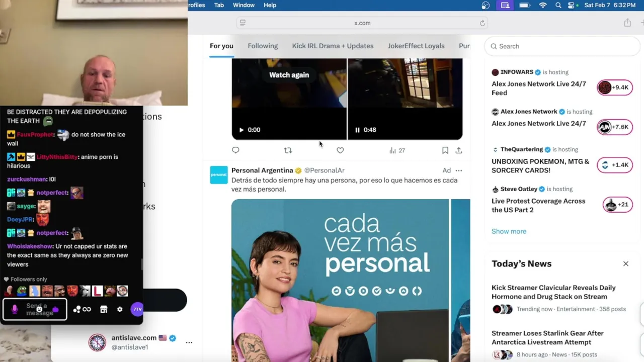
Task: Open screen mirroring icon in menu bar
Action: click(505, 5)
